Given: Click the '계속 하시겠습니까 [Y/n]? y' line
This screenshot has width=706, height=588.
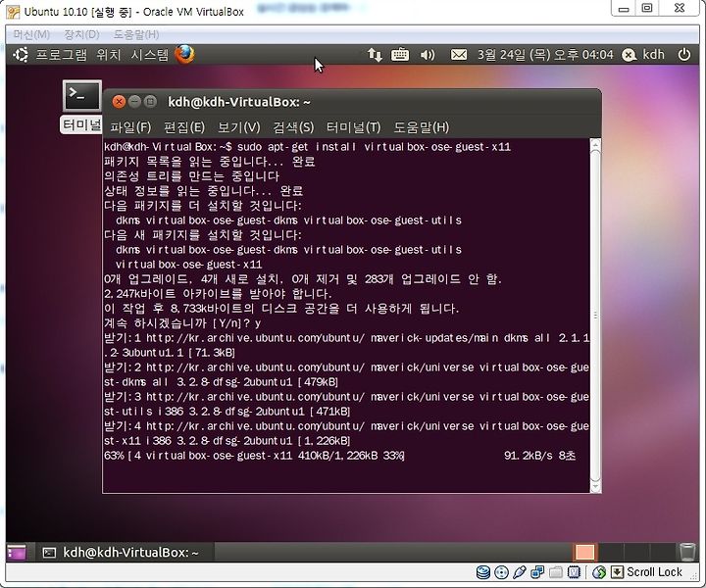Looking at the screenshot, I should 182,323.
